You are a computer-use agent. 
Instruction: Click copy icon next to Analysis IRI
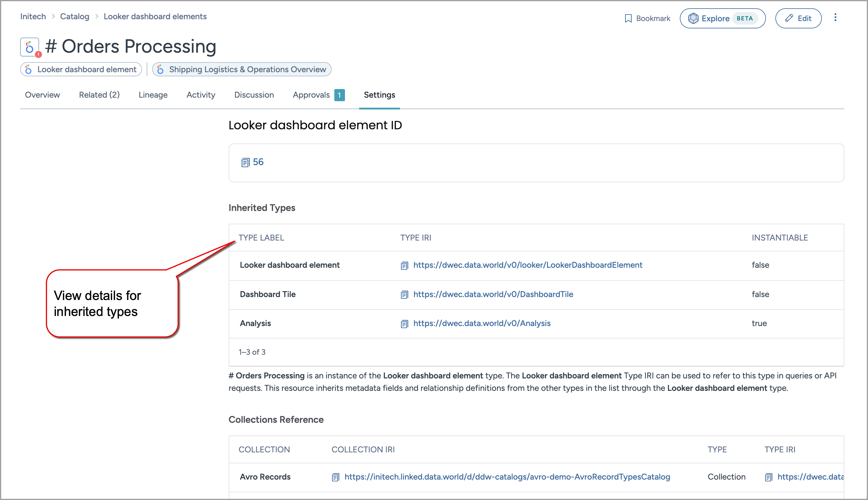tap(404, 324)
